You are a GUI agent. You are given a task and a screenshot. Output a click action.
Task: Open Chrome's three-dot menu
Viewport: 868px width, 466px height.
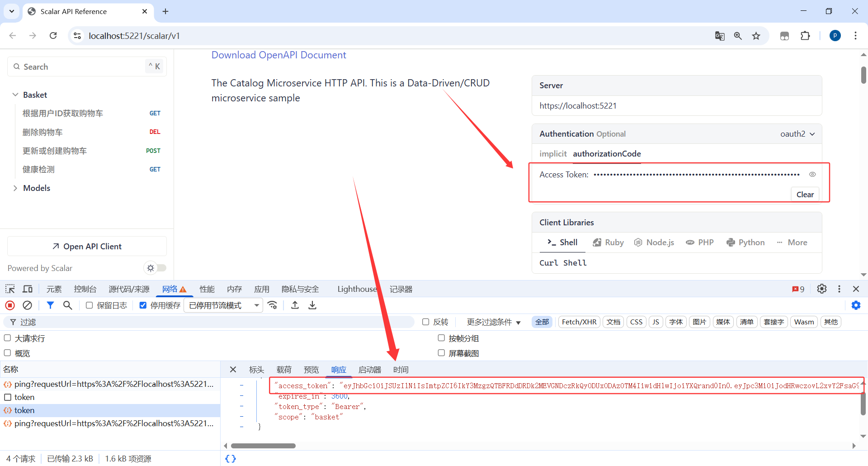[x=855, y=36]
